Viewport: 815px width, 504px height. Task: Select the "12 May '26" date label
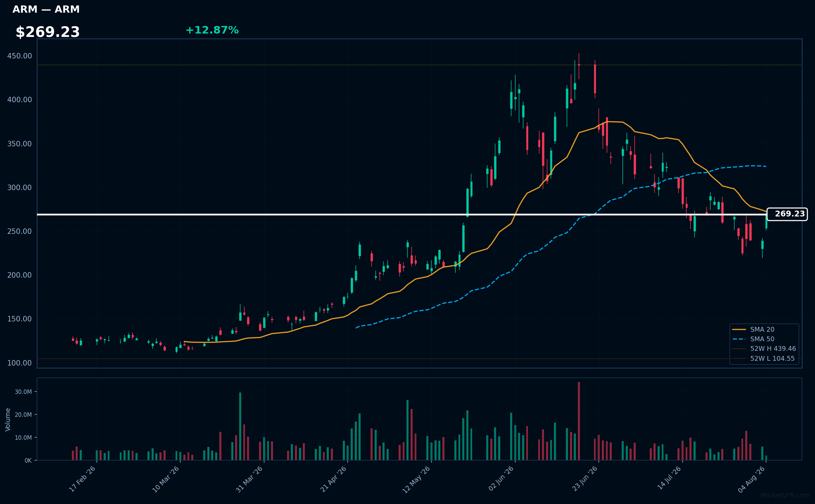point(416,479)
